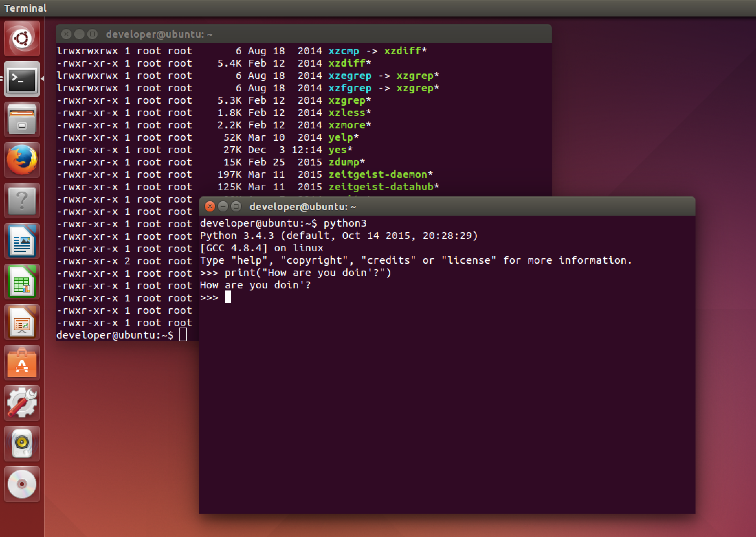Open the Ubuntu Dash search launcher
Screen dimensions: 756x537
[22, 38]
